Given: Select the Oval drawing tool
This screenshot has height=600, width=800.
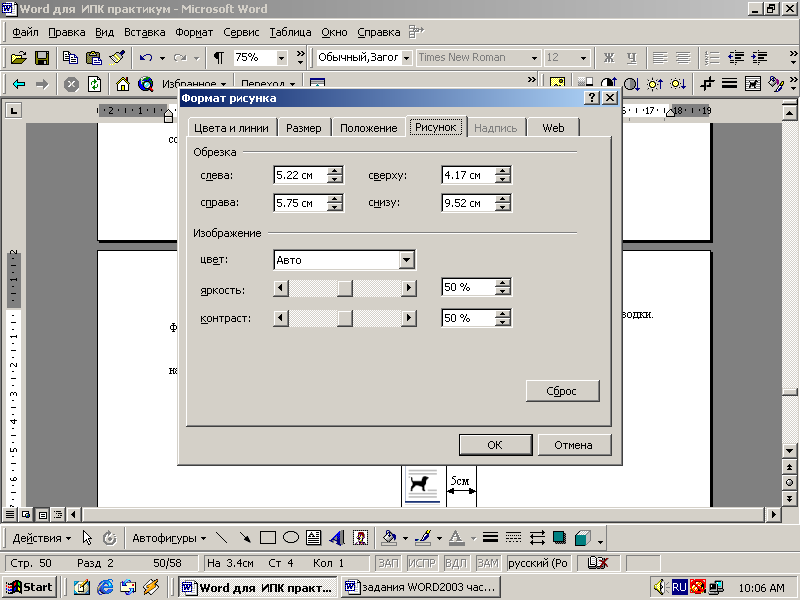Looking at the screenshot, I should point(291,538).
